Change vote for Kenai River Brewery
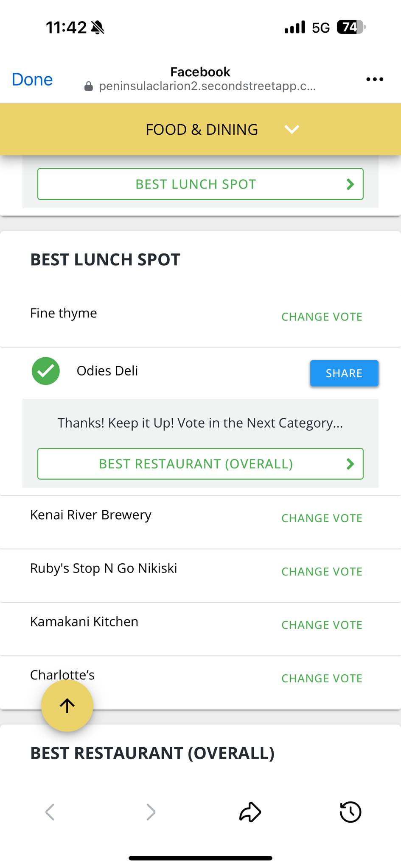Viewport: 401px width, 868px height. pyautogui.click(x=322, y=518)
